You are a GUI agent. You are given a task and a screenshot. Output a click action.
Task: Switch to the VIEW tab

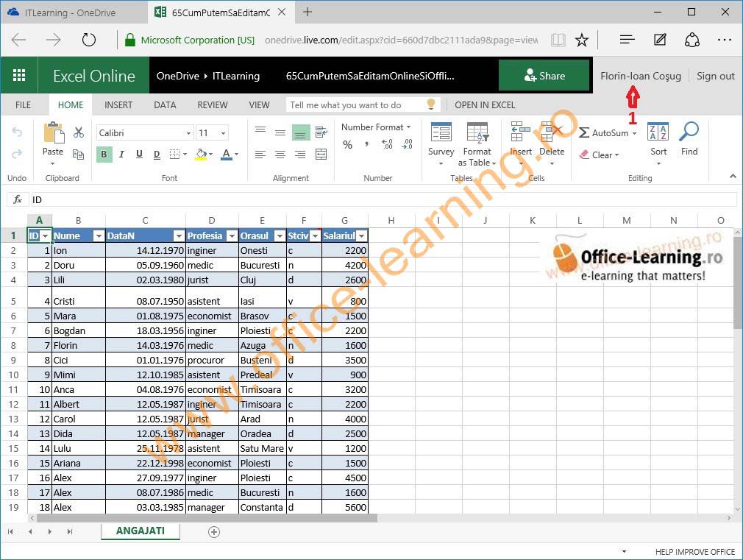(x=259, y=104)
